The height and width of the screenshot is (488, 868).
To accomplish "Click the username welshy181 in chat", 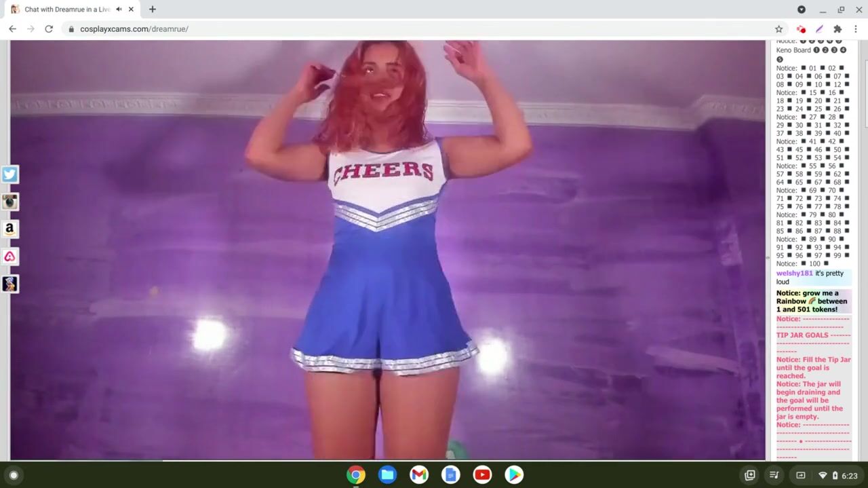I will tap(794, 274).
